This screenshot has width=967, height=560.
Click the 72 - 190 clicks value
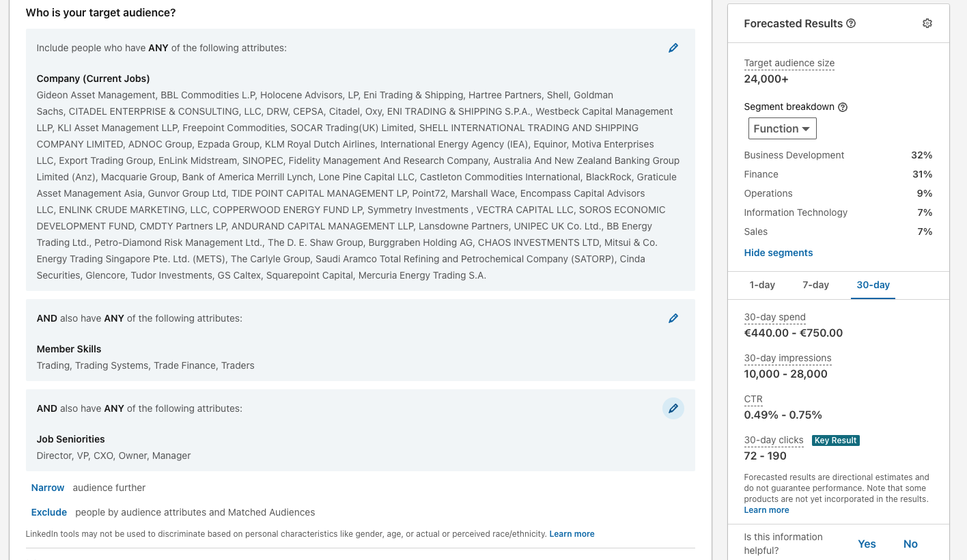(x=766, y=456)
